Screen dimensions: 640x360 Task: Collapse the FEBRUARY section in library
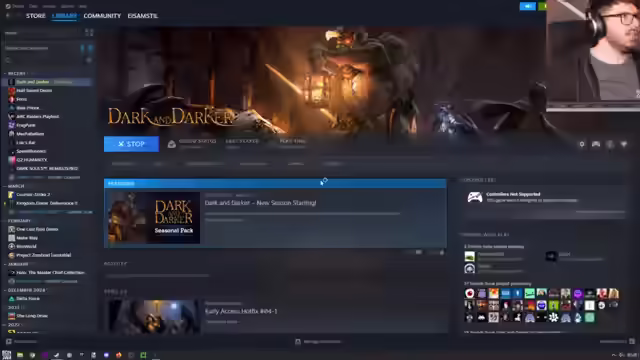[18, 221]
